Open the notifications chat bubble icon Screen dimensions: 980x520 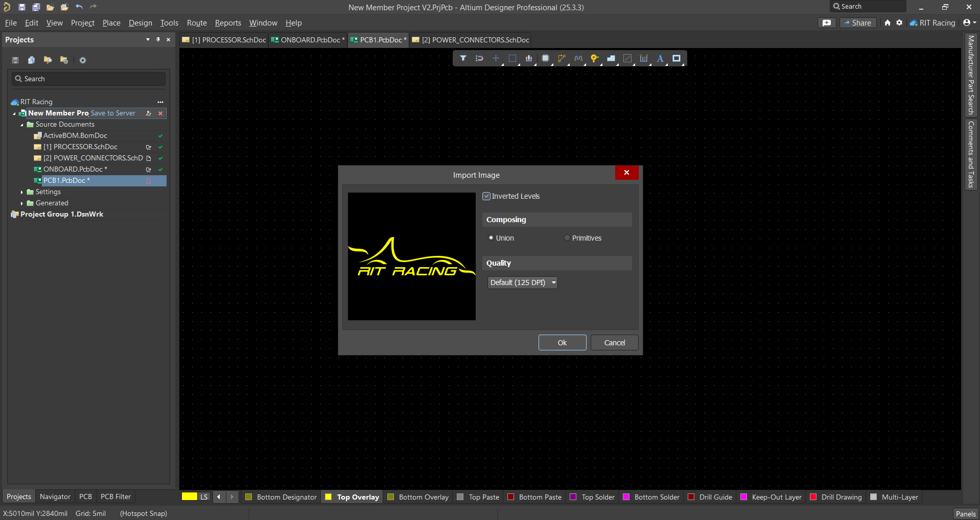point(827,22)
